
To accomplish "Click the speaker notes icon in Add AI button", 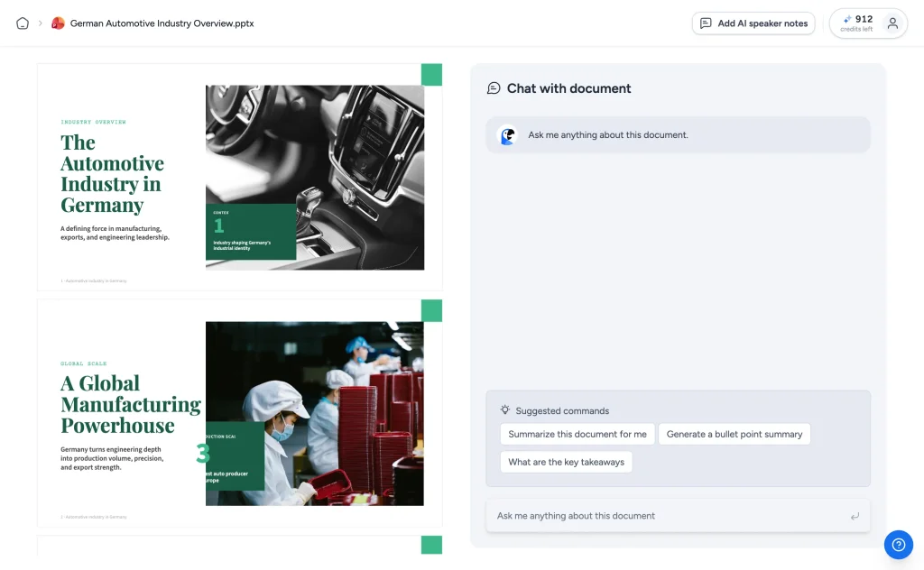I will [706, 23].
